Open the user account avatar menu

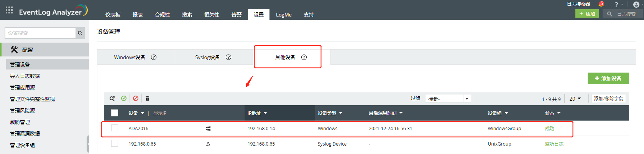click(x=636, y=5)
